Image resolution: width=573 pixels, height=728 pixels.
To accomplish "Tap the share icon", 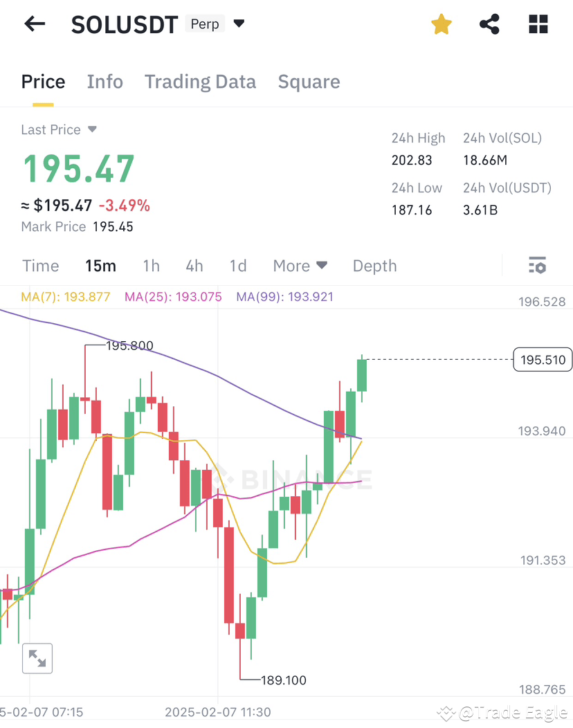I will 489,24.
